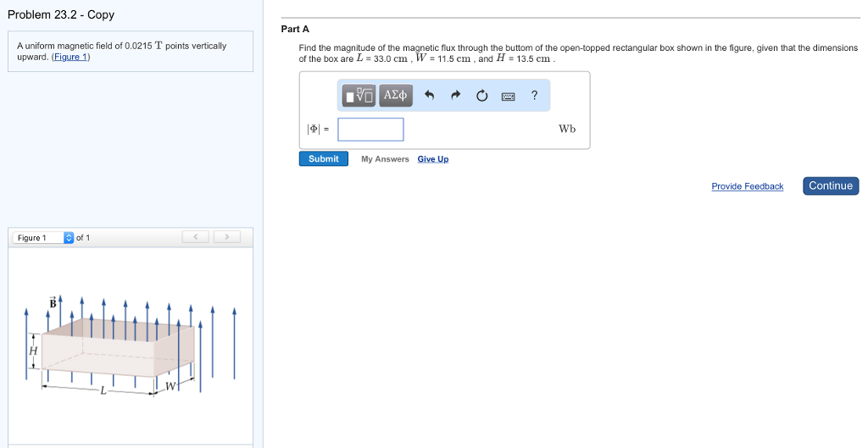
Task: Click the 'Problem 23.2 - Copy' title
Action: coord(61,15)
